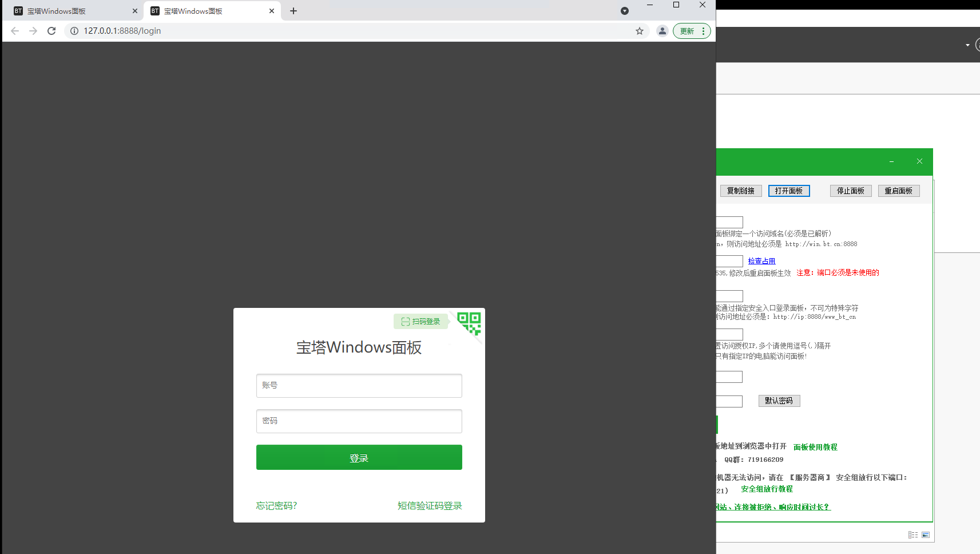Close the active 宝塔Windows面板 tab
Screen dimensions: 980x554
coord(272,11)
